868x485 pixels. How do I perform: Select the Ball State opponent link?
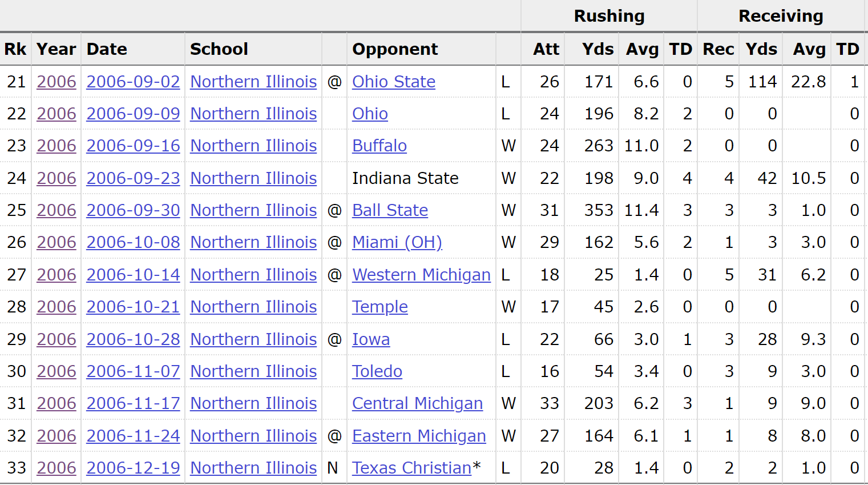pyautogui.click(x=390, y=210)
